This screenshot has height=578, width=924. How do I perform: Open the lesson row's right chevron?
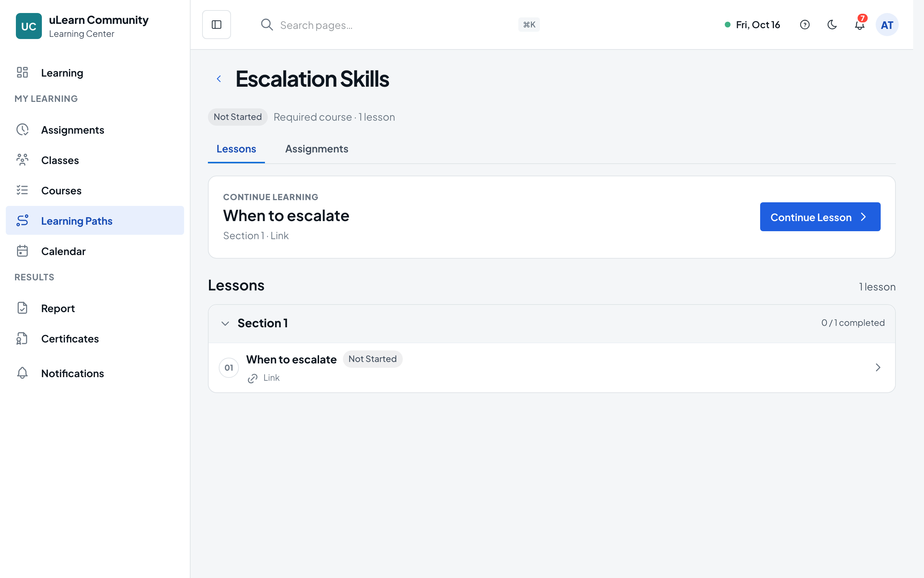pos(878,367)
